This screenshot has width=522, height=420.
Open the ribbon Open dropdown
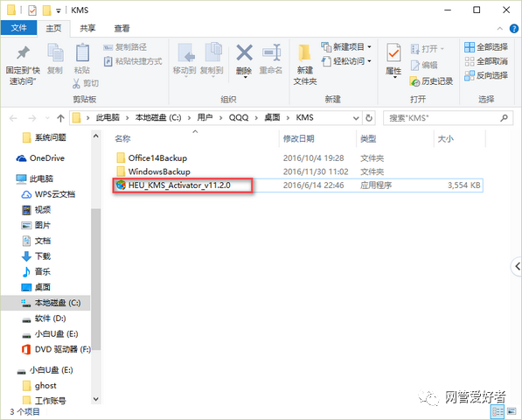pyautogui.click(x=427, y=49)
